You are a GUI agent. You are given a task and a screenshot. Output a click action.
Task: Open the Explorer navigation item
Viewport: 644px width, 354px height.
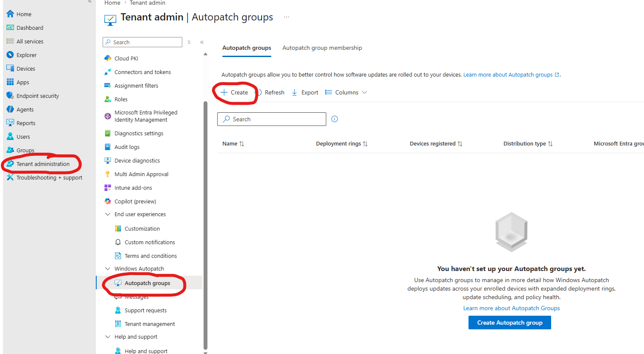pos(26,55)
